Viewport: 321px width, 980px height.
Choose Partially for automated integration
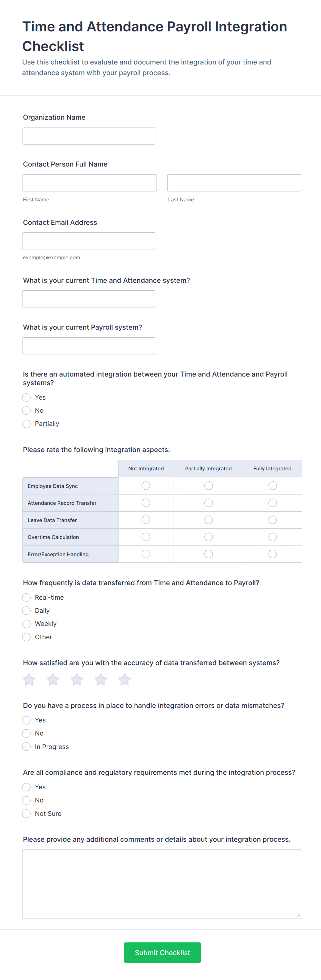26,424
